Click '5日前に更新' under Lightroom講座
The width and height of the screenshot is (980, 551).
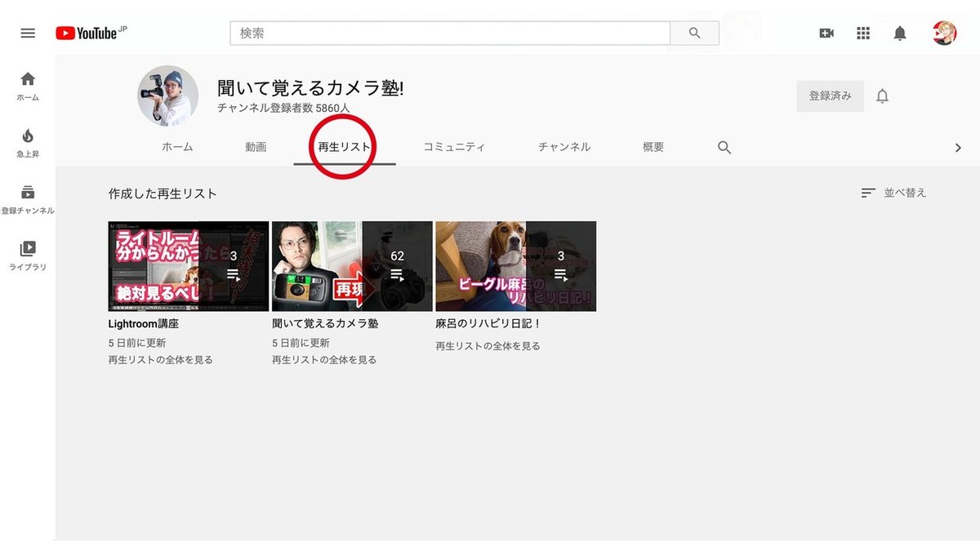pyautogui.click(x=137, y=343)
